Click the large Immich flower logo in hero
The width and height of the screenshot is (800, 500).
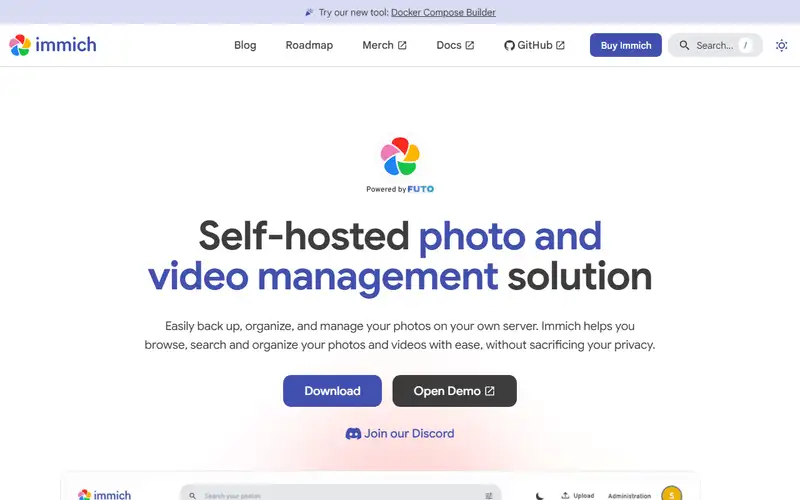[x=400, y=156]
